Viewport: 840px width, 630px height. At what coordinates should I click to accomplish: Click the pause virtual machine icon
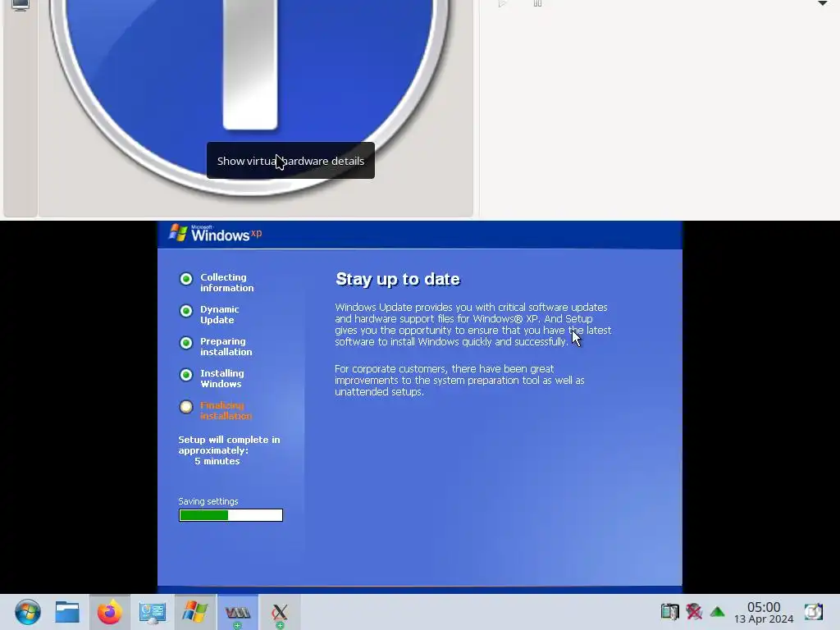(x=537, y=4)
